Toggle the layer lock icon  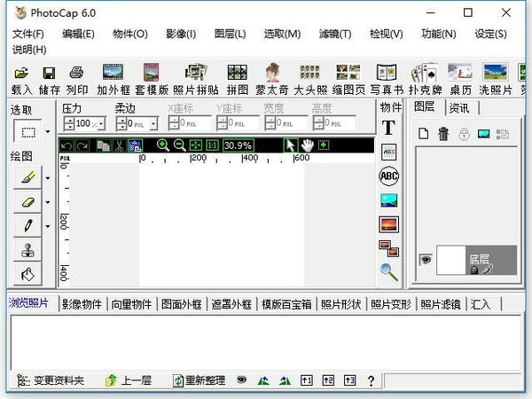click(464, 134)
